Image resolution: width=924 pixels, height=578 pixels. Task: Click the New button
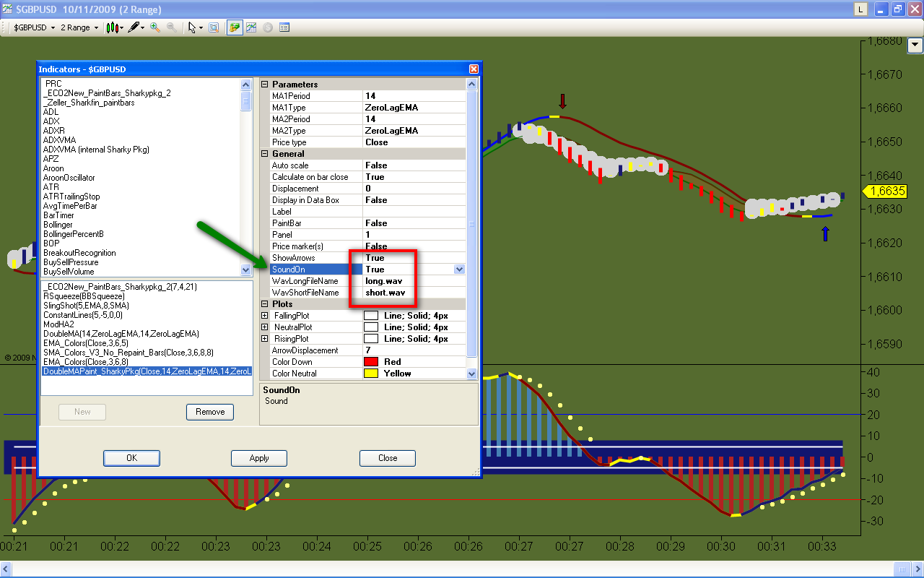click(82, 412)
